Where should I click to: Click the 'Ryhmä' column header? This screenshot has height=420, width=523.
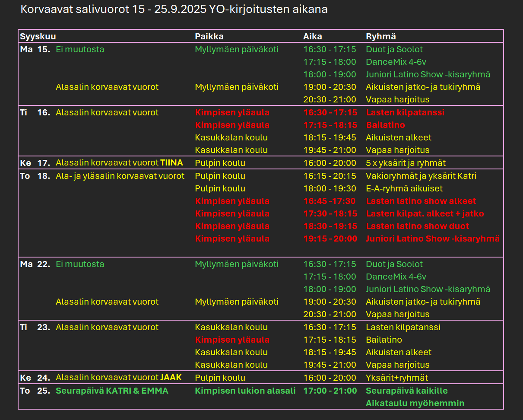pos(381,37)
